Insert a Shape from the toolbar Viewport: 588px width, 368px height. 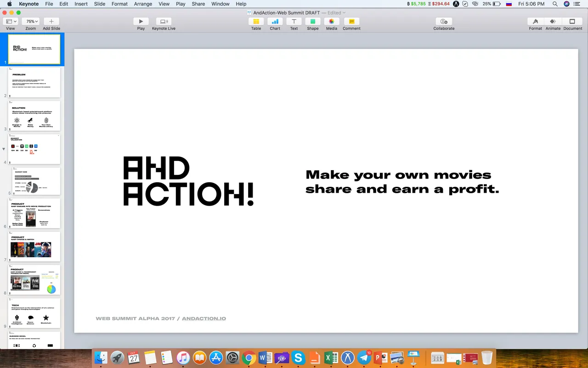click(312, 21)
